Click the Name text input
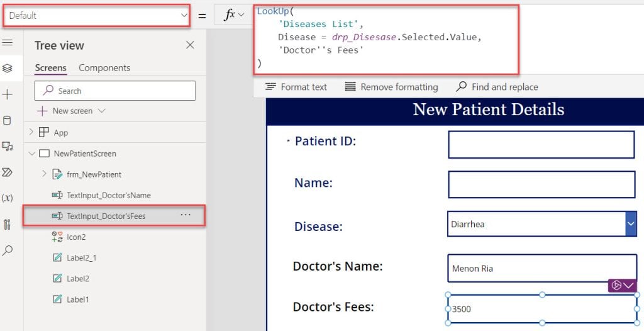The width and height of the screenshot is (644, 331). click(x=541, y=184)
